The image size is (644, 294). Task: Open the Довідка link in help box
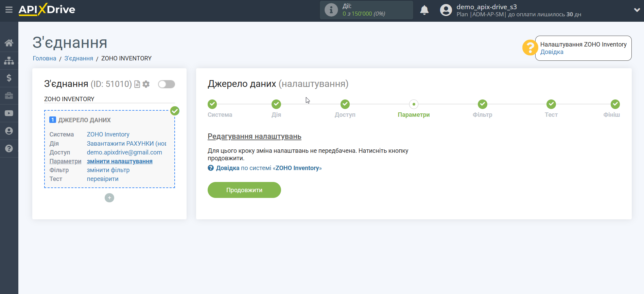pos(552,52)
